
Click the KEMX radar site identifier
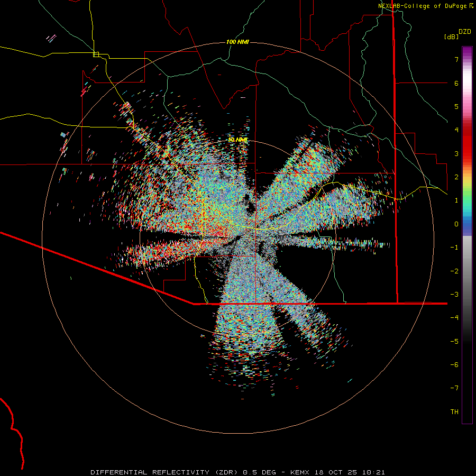point(300,472)
